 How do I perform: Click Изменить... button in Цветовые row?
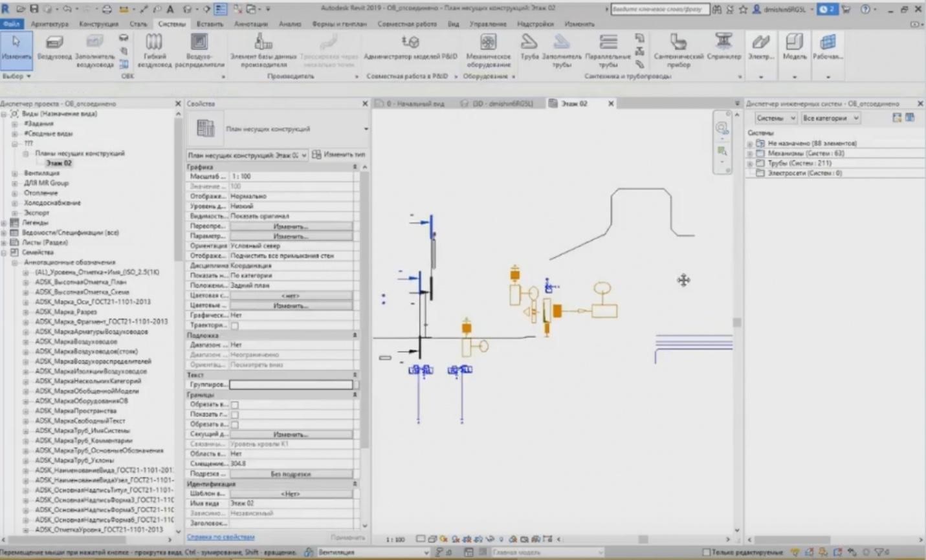291,305
